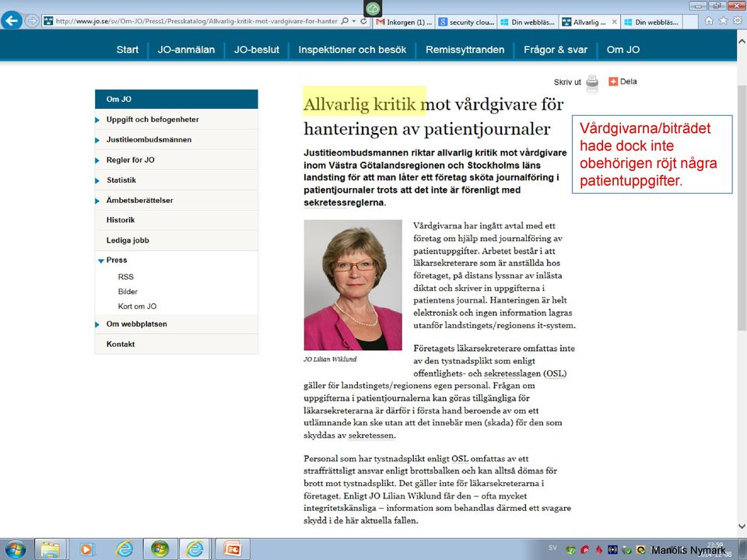The width and height of the screenshot is (747, 560).
Task: Open the Kort om JO link
Action: coord(137,306)
